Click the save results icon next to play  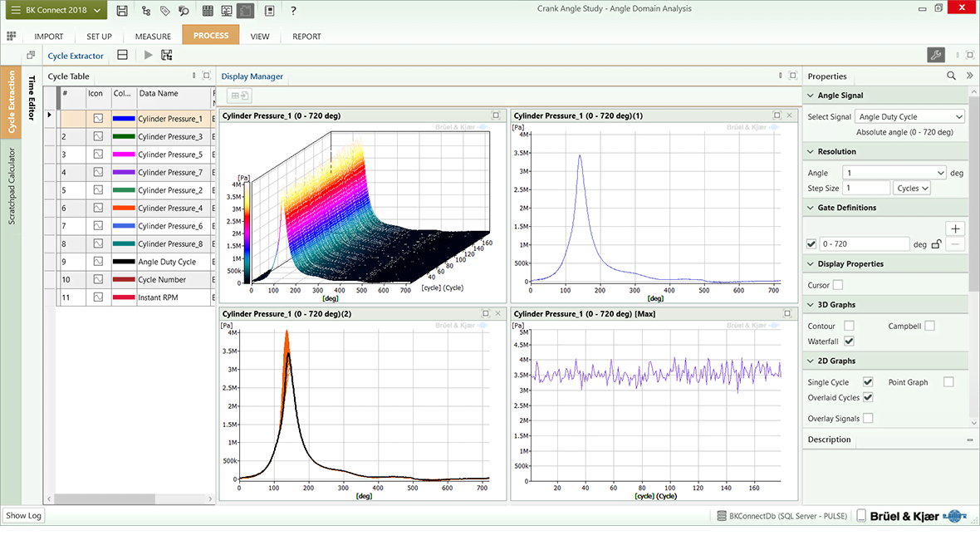[167, 55]
